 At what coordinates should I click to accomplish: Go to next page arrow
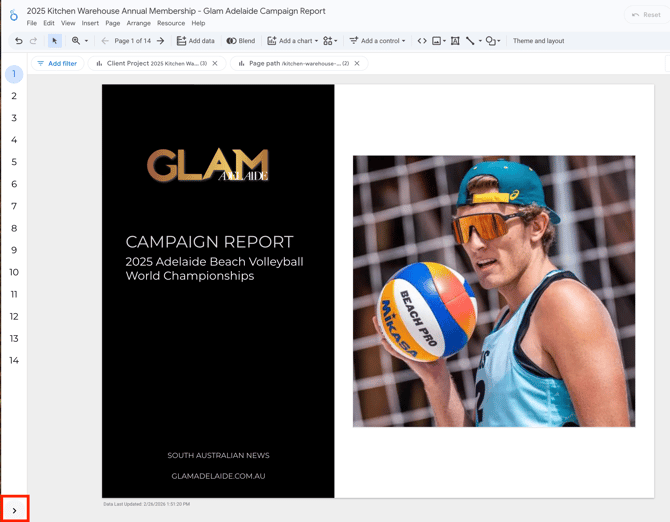(161, 41)
